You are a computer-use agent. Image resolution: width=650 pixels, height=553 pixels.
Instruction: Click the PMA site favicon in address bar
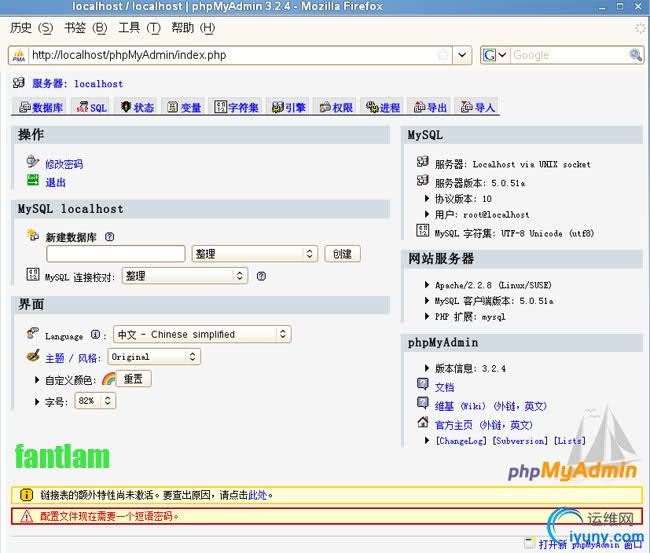pos(19,55)
